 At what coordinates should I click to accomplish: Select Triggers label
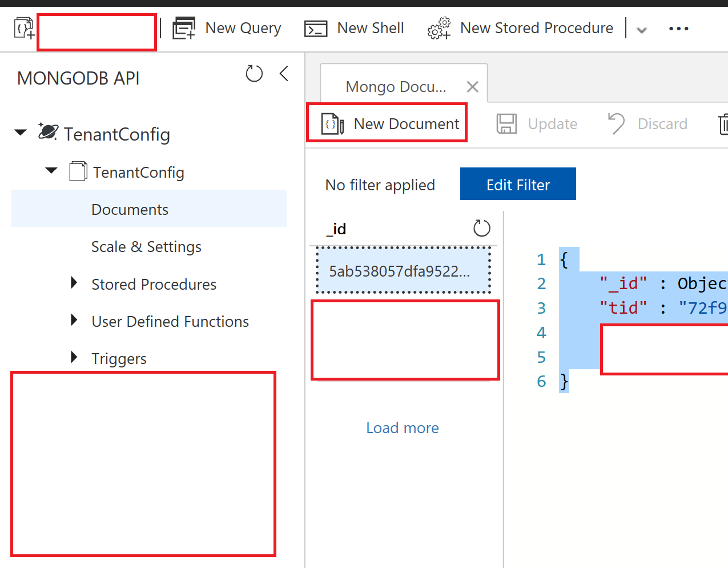[x=119, y=359]
